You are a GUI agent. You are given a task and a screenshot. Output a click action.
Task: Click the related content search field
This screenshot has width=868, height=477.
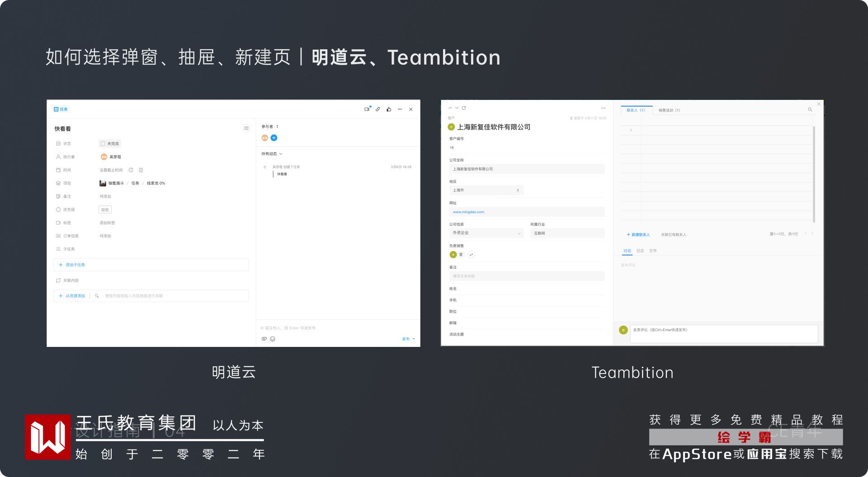coord(172,296)
